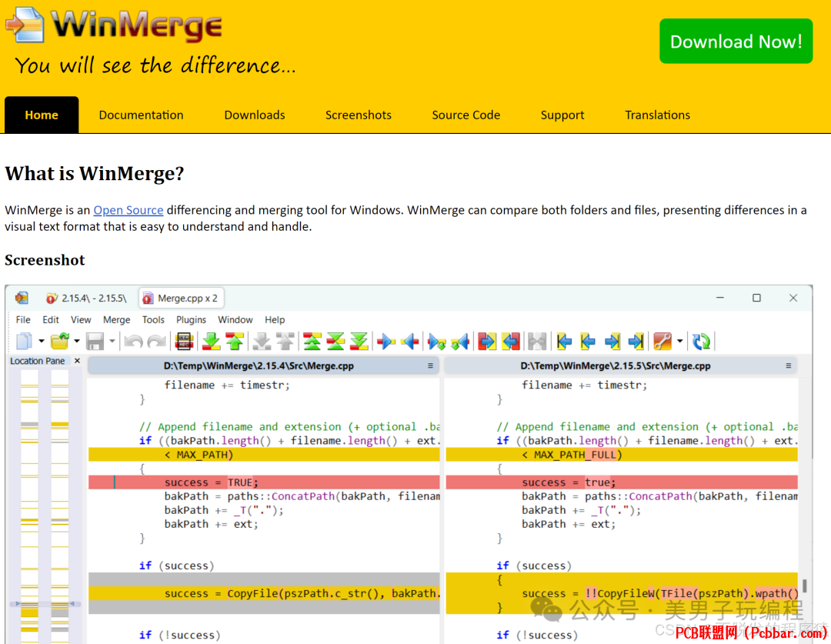Close the Location Pane
The image size is (831, 644).
coord(78,360)
